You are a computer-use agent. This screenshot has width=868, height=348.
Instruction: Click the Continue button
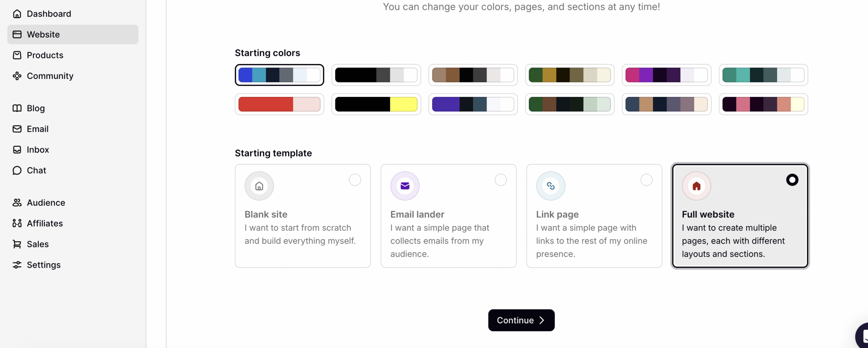[x=521, y=320]
